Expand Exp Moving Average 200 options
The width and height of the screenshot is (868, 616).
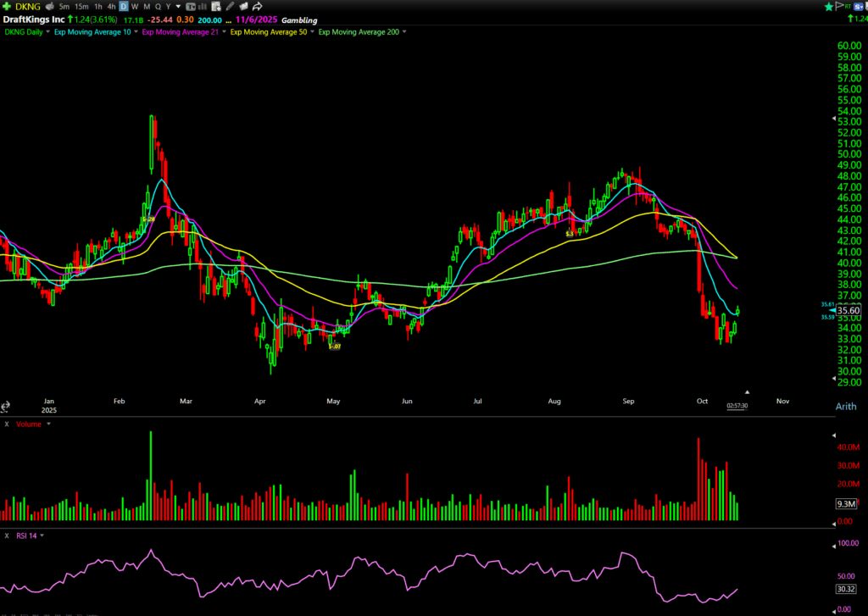coord(405,32)
